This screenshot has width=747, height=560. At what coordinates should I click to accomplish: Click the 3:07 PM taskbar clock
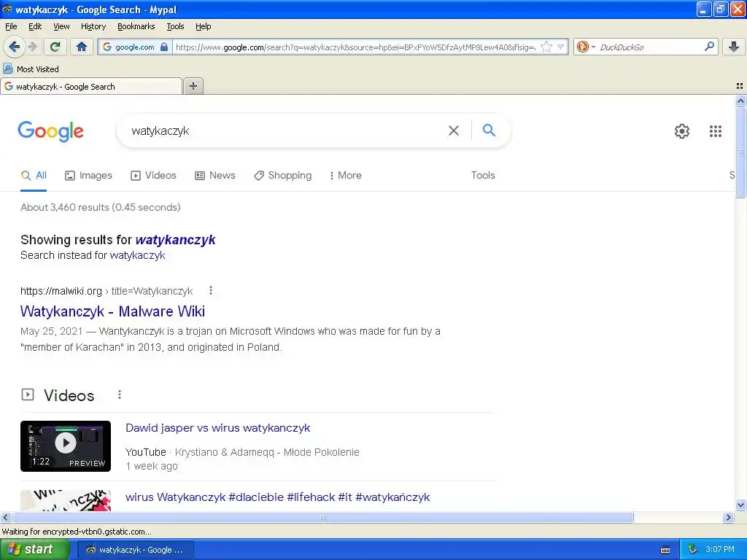pos(720,550)
